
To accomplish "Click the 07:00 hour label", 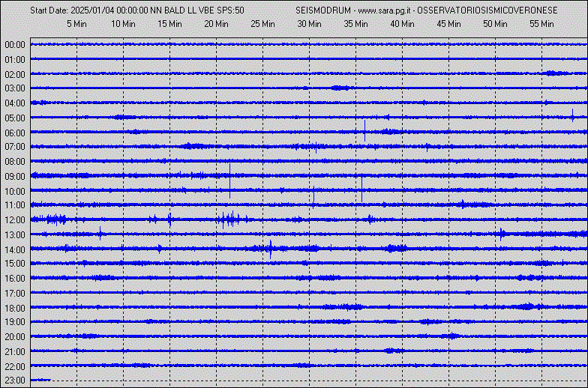I will pyautogui.click(x=15, y=147).
